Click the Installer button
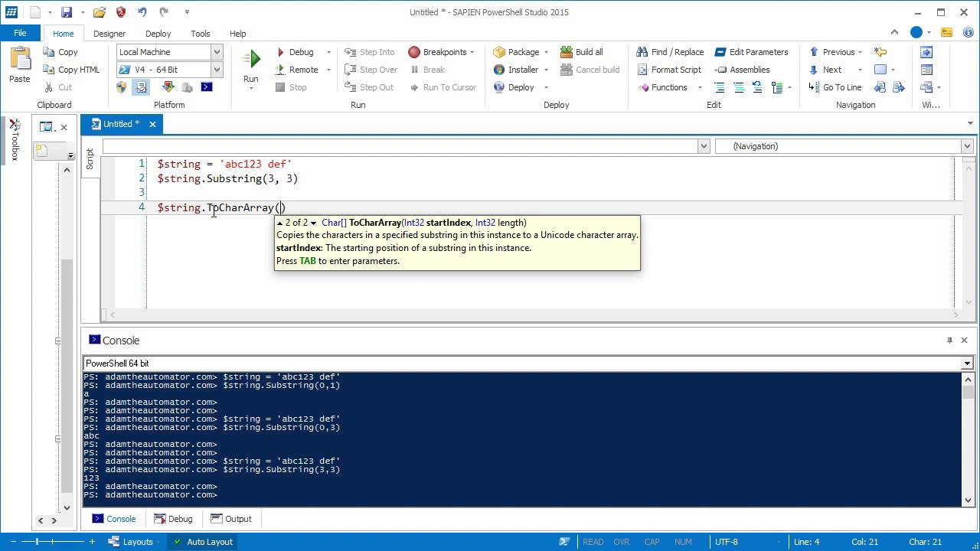 516,70
